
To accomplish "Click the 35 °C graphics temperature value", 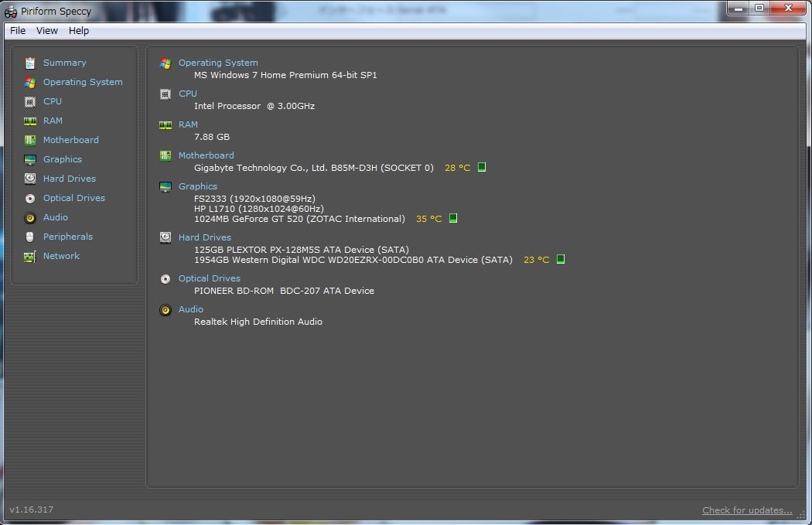I will click(428, 219).
